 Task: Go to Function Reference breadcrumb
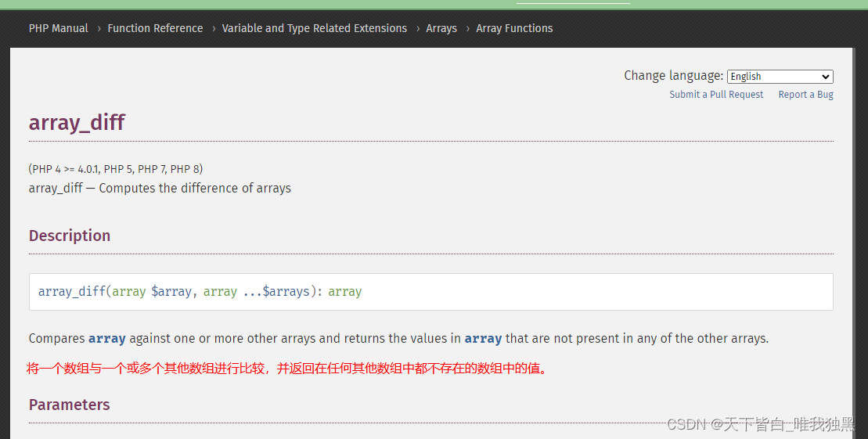tap(155, 28)
